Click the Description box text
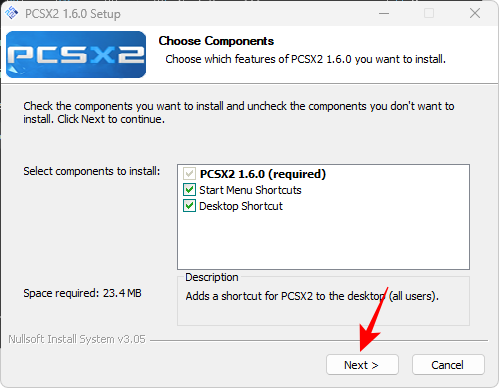Viewport: 499px width, 388px height. 312,296
